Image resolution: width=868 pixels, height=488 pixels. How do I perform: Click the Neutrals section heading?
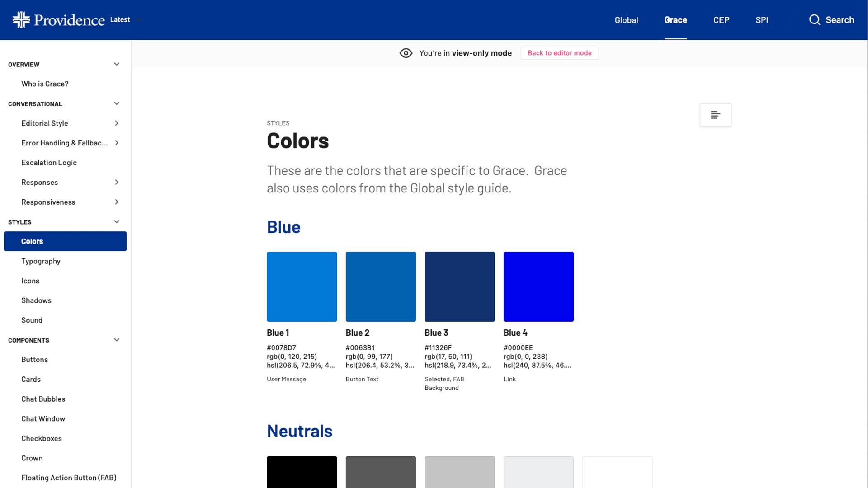pos(299,431)
